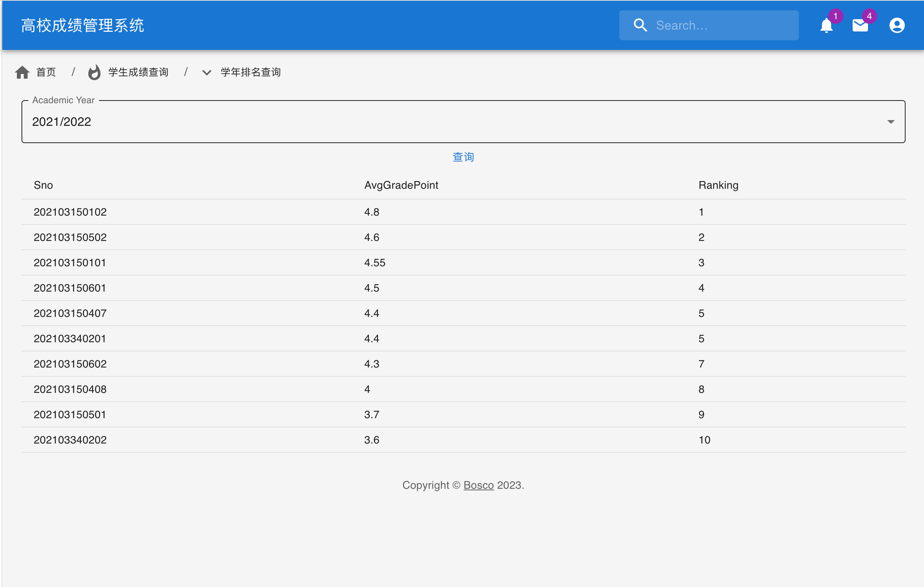Screen dimensions: 924x587
Task: Open the Bosco copyright link
Action: 478,485
